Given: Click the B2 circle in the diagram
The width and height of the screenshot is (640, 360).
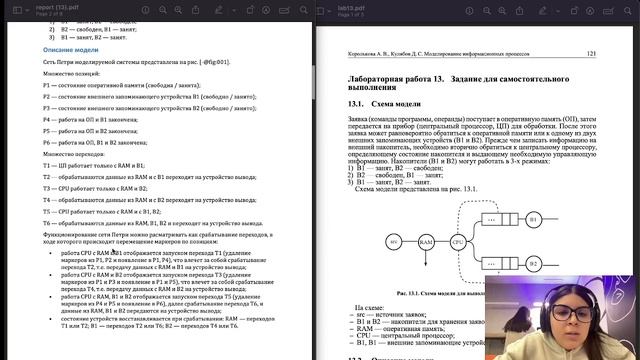Looking at the screenshot, I should click(533, 264).
